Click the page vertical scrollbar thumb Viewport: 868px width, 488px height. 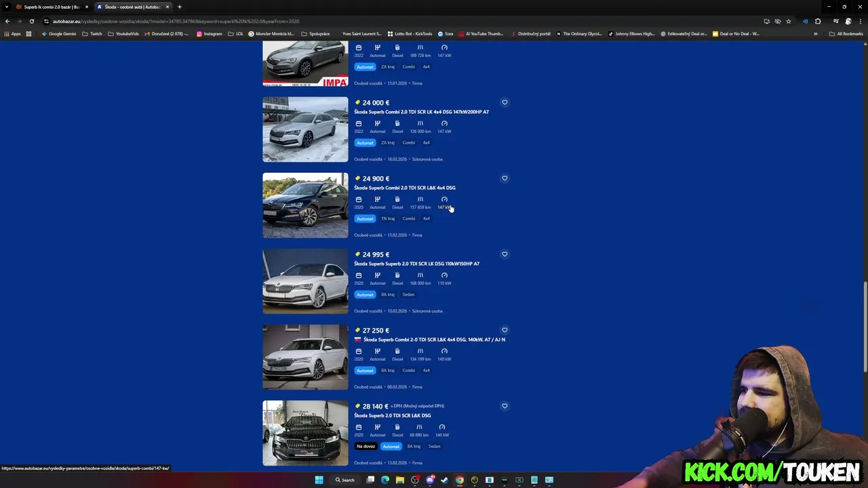(x=865, y=327)
